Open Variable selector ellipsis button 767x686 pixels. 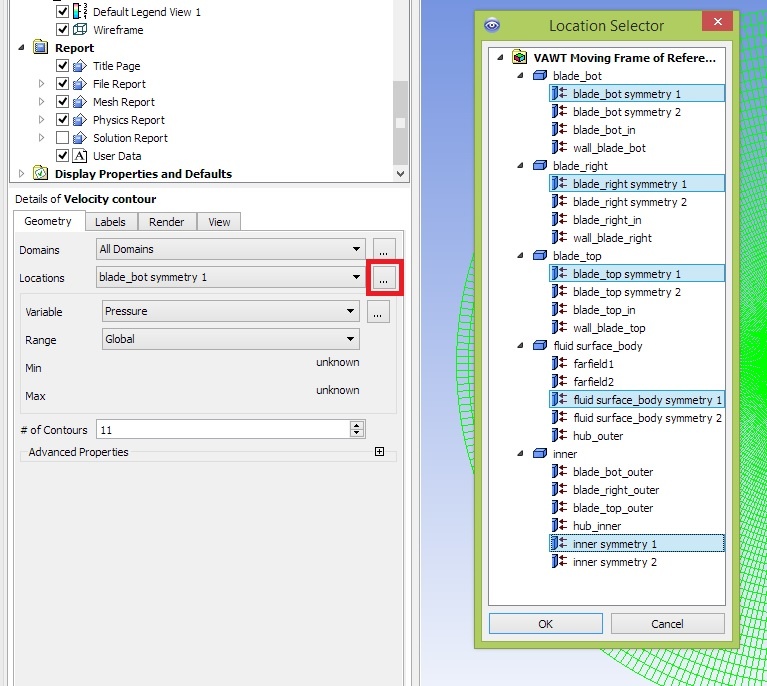(x=378, y=312)
